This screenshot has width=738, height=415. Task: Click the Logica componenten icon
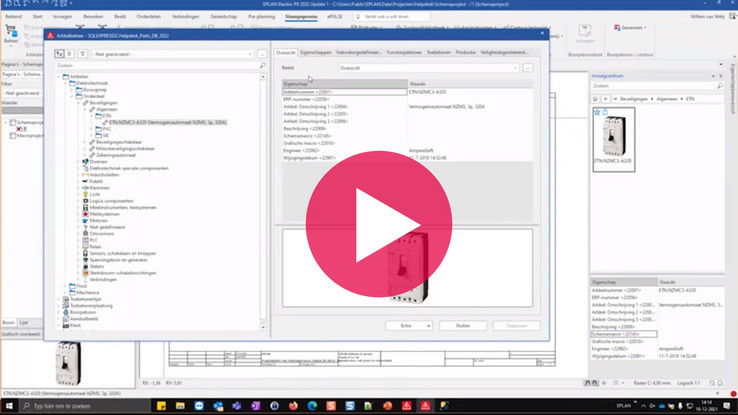85,201
